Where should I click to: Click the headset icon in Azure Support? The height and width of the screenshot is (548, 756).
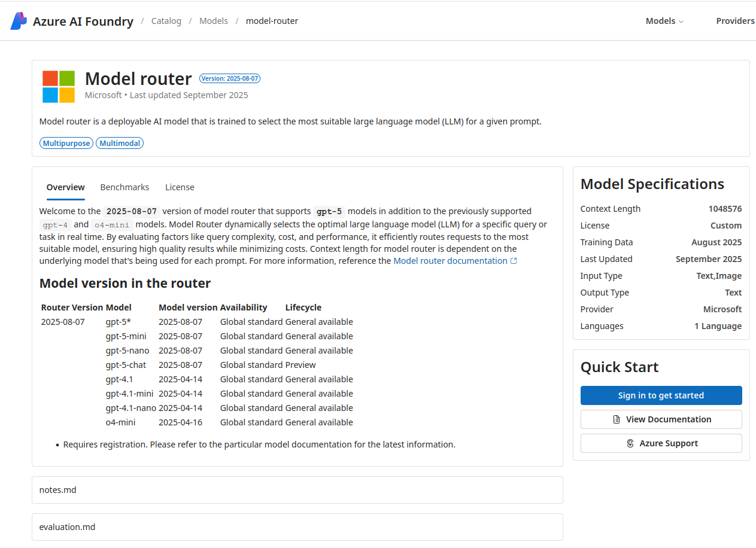point(630,443)
